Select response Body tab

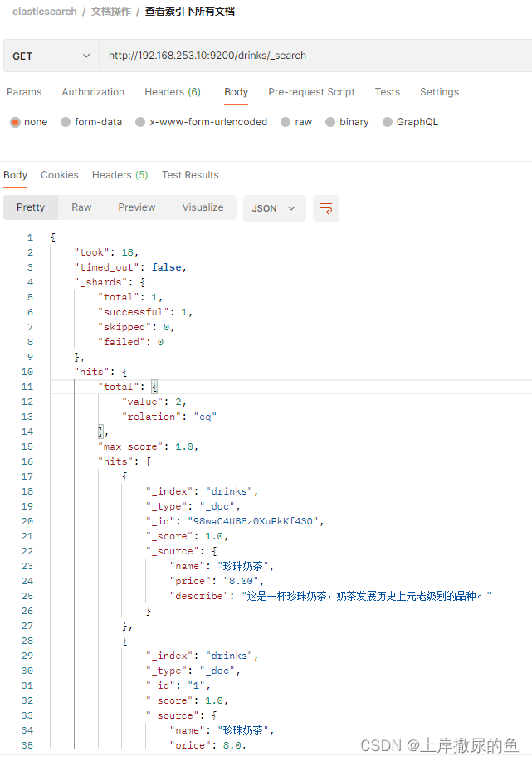pos(15,175)
